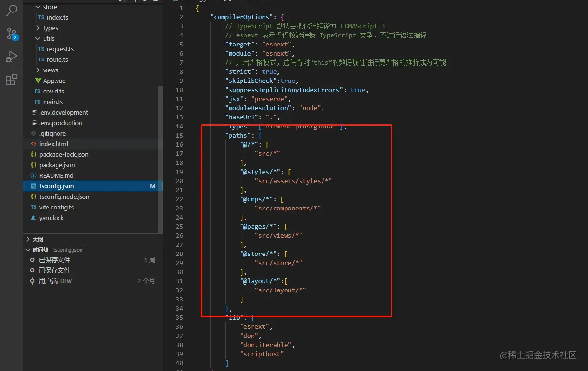Place cursor on "src/store/*" value
The image size is (588, 371).
coord(278,263)
